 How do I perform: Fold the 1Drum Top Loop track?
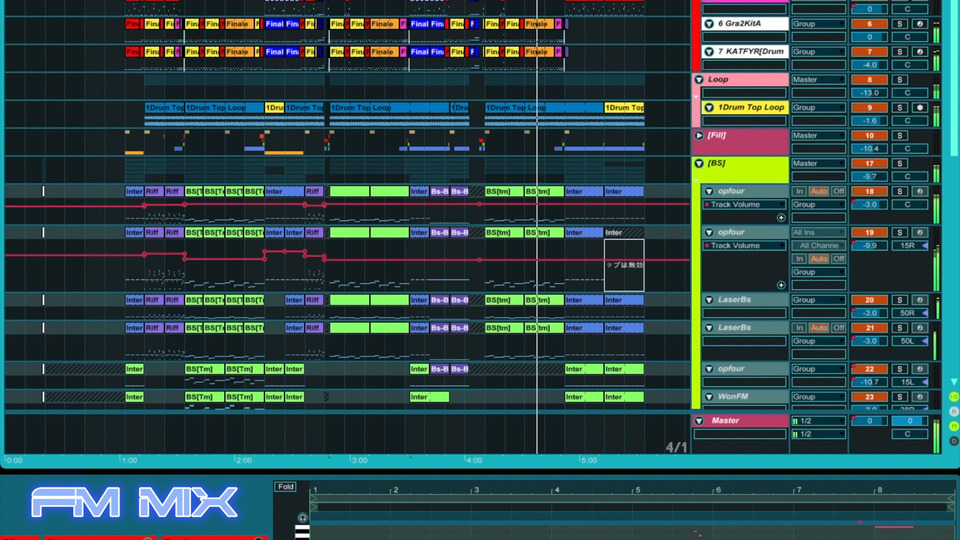point(709,108)
